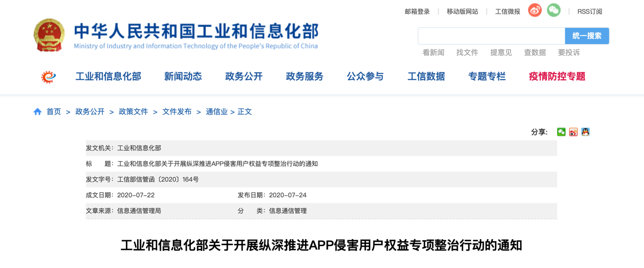644x268 pixels.
Task: Click document number 工信部信管函〔2020〕164号
Action: pyautogui.click(x=158, y=179)
